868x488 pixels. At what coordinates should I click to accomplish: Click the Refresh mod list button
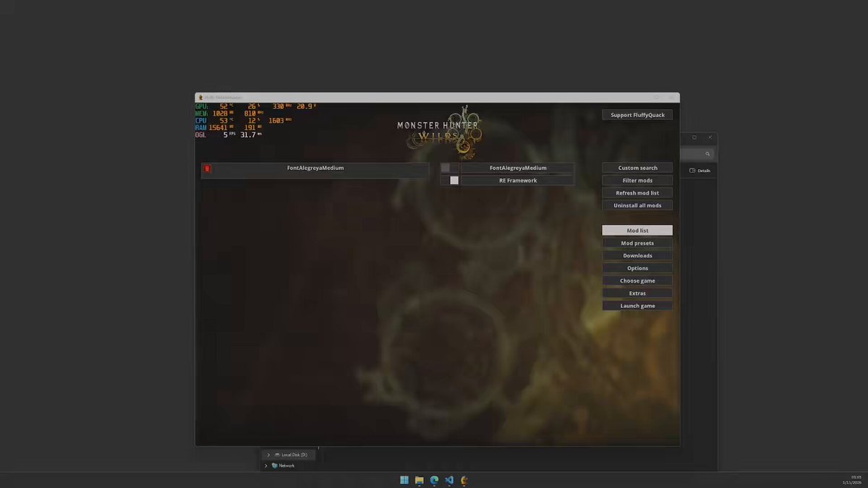coord(637,193)
